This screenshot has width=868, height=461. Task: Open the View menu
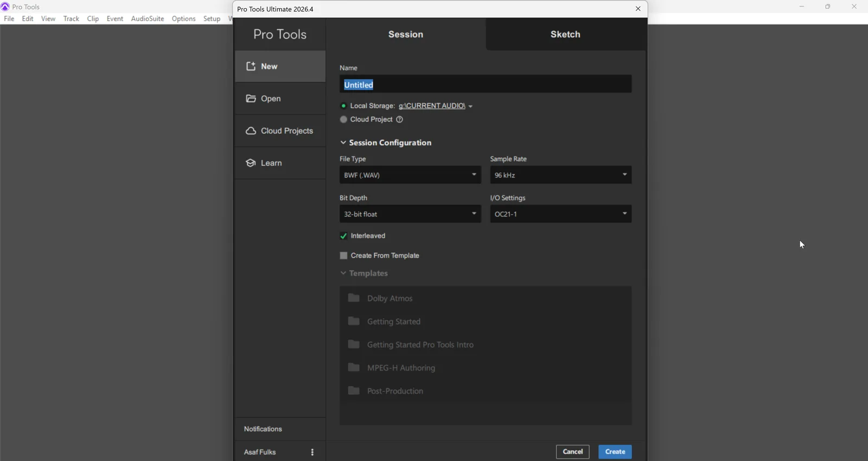[48, 19]
